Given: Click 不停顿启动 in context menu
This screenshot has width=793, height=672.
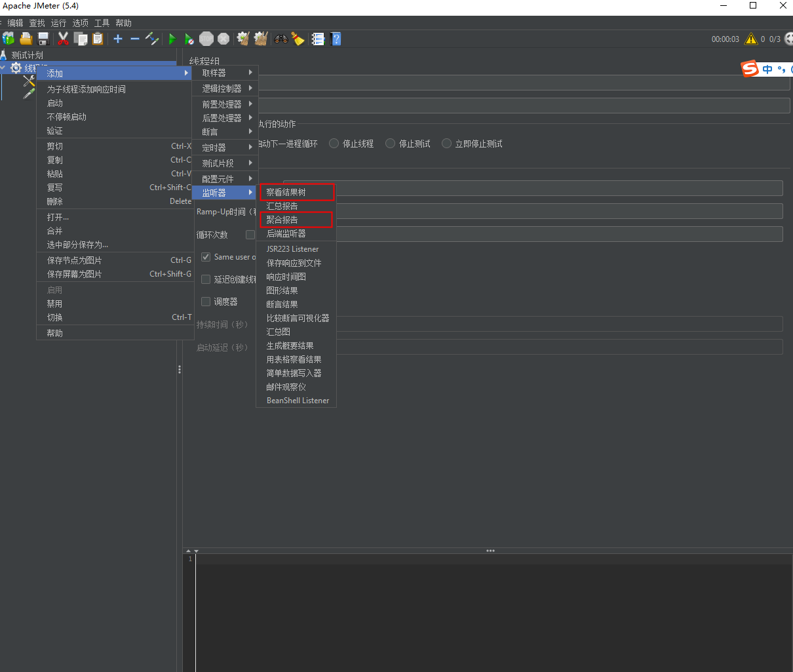Looking at the screenshot, I should [115, 117].
